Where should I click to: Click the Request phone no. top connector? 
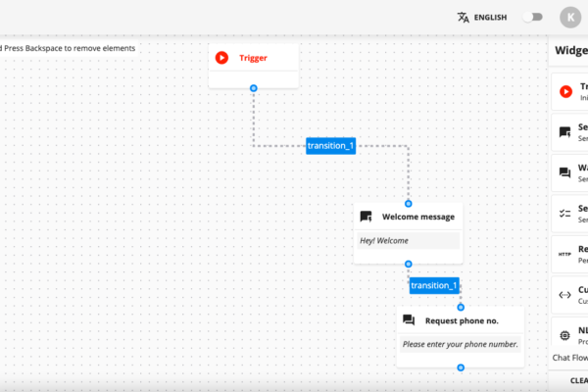pos(461,307)
